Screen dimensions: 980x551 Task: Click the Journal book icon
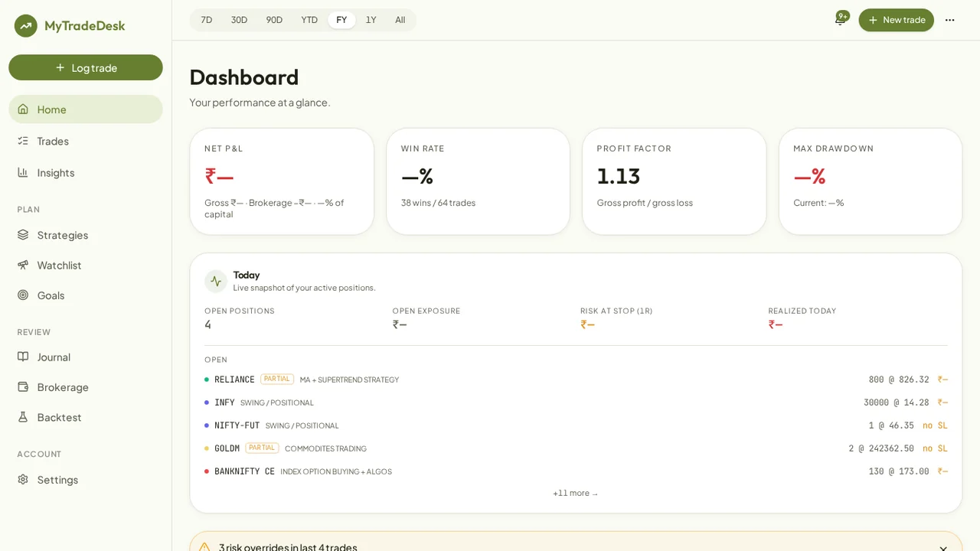(23, 357)
